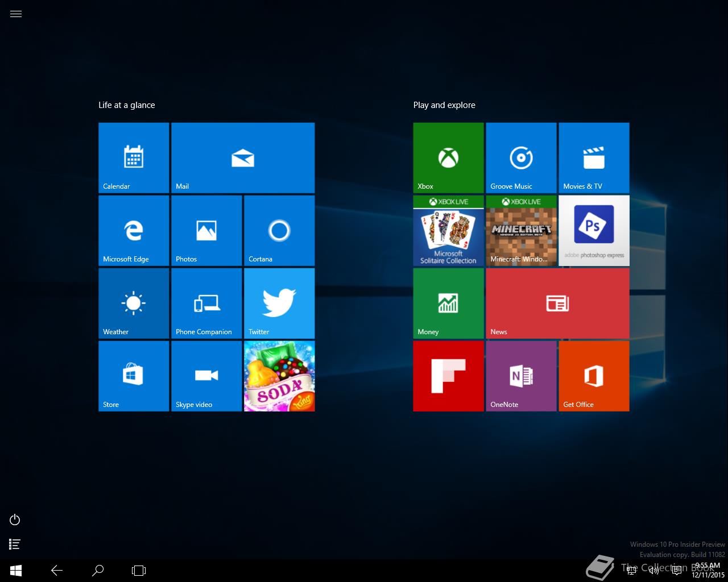Open the Cortana tile
Screen dimensions: 728x582
pos(279,231)
